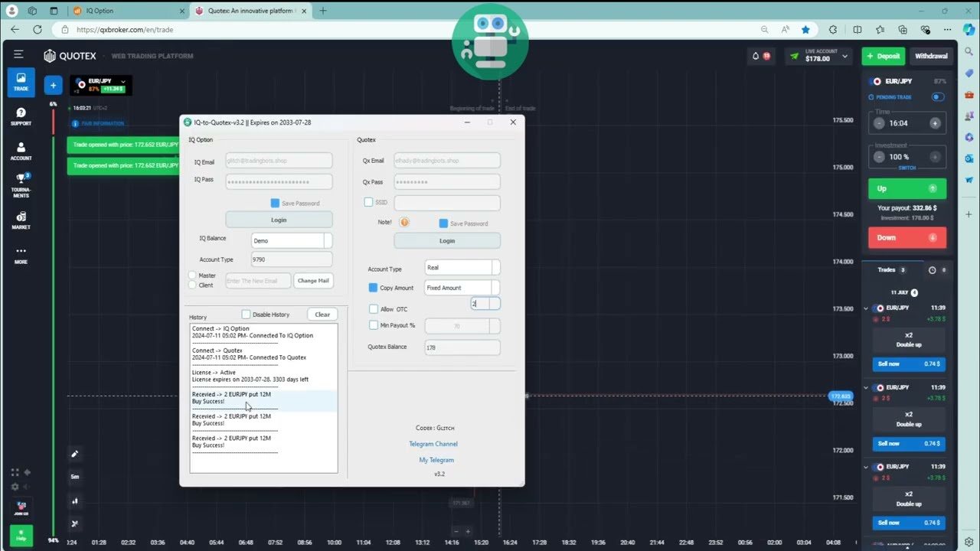The image size is (980, 551).
Task: Decrease the trade time with minus
Action: point(879,123)
